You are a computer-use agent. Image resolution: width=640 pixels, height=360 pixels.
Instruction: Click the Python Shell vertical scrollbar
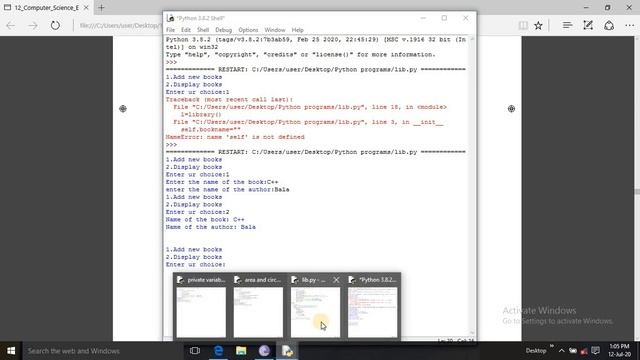tap(472, 186)
